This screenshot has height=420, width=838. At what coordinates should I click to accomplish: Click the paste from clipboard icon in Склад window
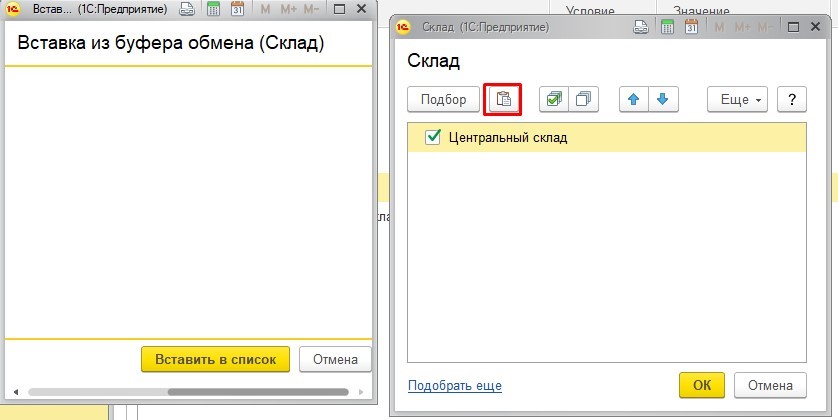tap(503, 99)
